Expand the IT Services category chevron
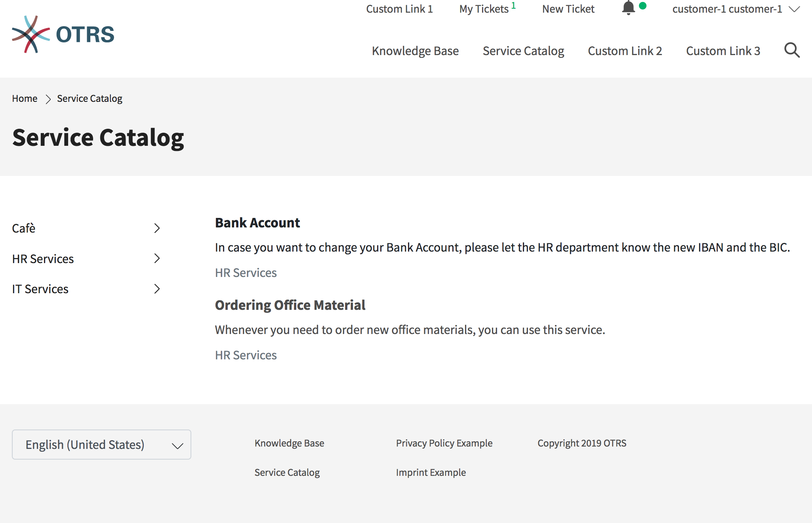This screenshot has width=812, height=523. [x=157, y=289]
